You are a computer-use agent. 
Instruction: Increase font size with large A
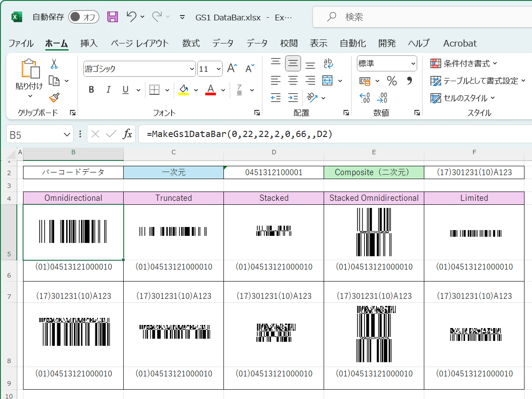pyautogui.click(x=232, y=69)
